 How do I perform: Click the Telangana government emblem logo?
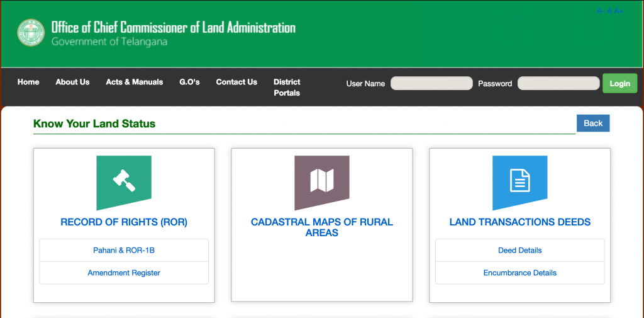(x=31, y=33)
